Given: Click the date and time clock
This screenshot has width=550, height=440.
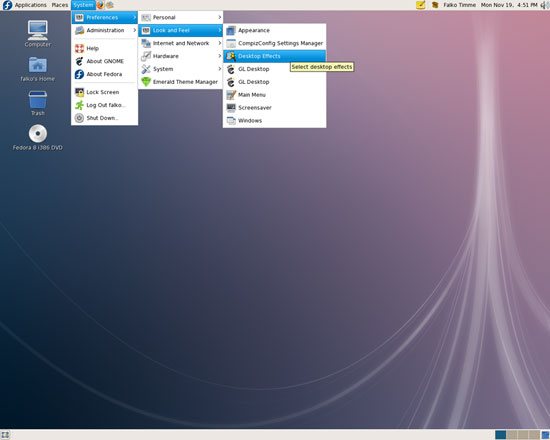Looking at the screenshot, I should [509, 5].
